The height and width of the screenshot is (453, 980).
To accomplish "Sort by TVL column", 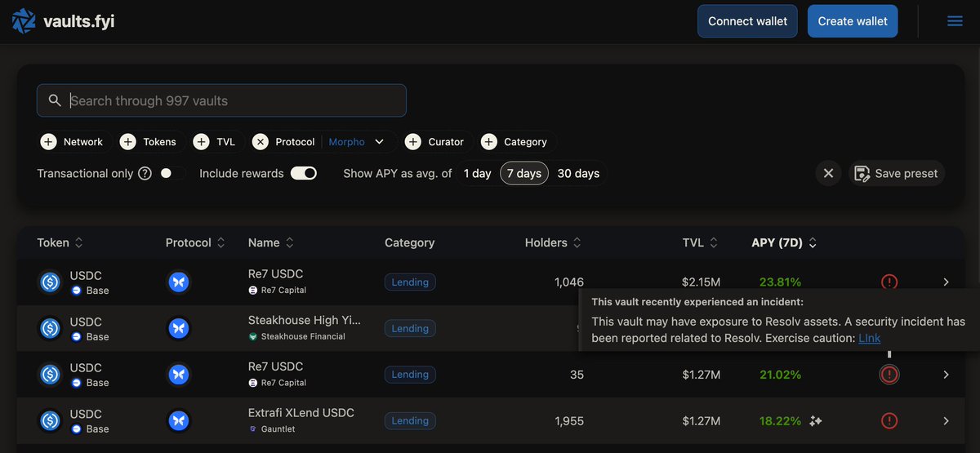I will (713, 242).
